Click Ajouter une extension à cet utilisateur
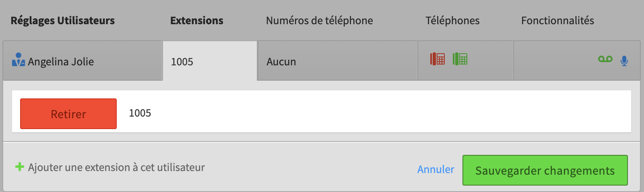This screenshot has height=192, width=644. (116, 167)
